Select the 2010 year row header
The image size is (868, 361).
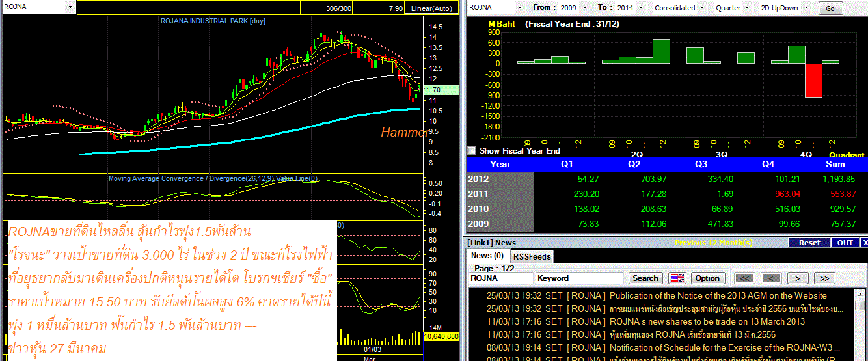(500, 209)
